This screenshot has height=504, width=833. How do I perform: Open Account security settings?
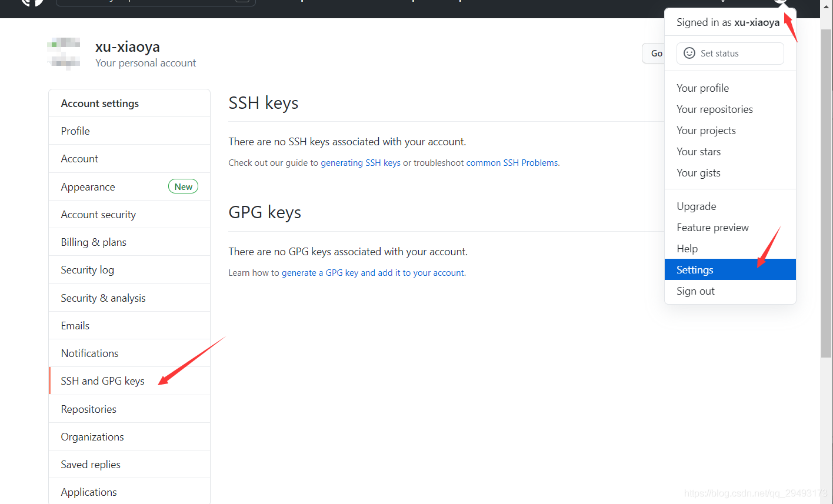[x=129, y=214]
